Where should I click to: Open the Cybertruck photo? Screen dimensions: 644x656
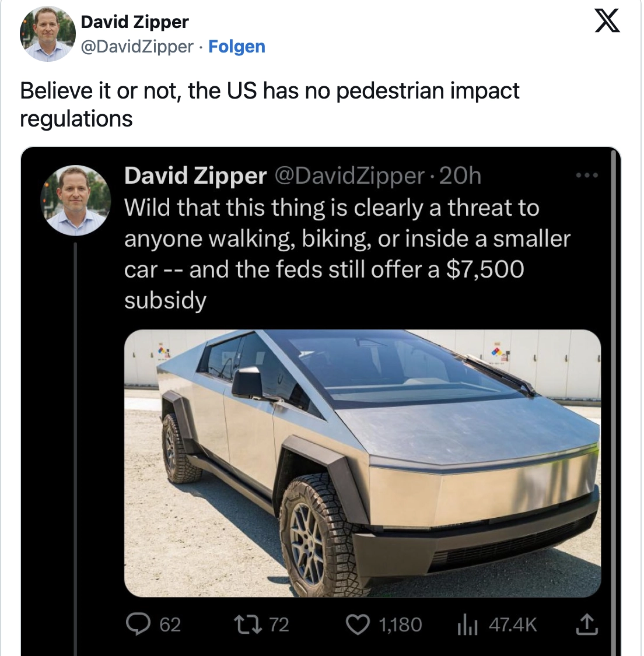362,463
